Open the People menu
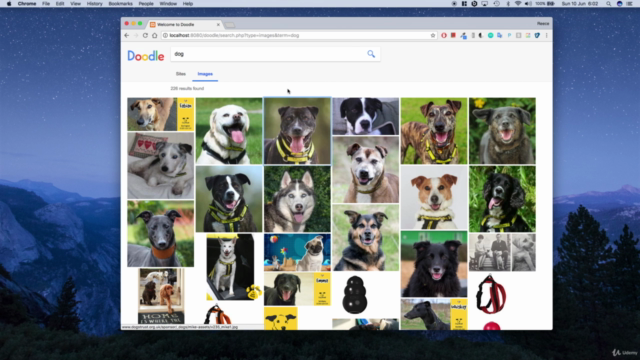 tap(146, 4)
